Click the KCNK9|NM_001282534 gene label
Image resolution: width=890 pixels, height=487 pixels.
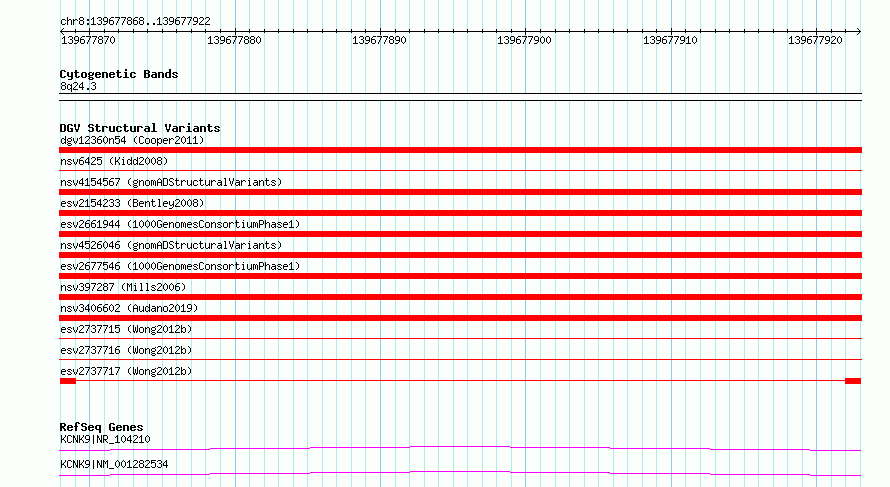point(114,464)
